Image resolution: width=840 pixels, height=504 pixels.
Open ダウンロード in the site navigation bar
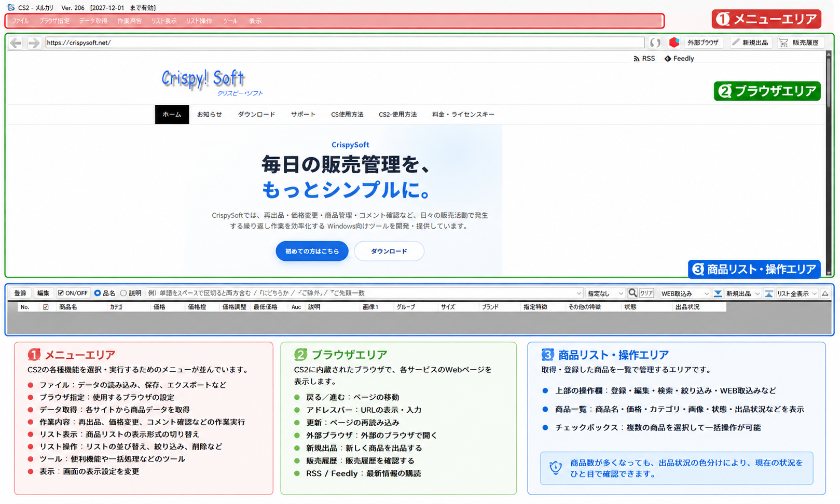(x=256, y=115)
